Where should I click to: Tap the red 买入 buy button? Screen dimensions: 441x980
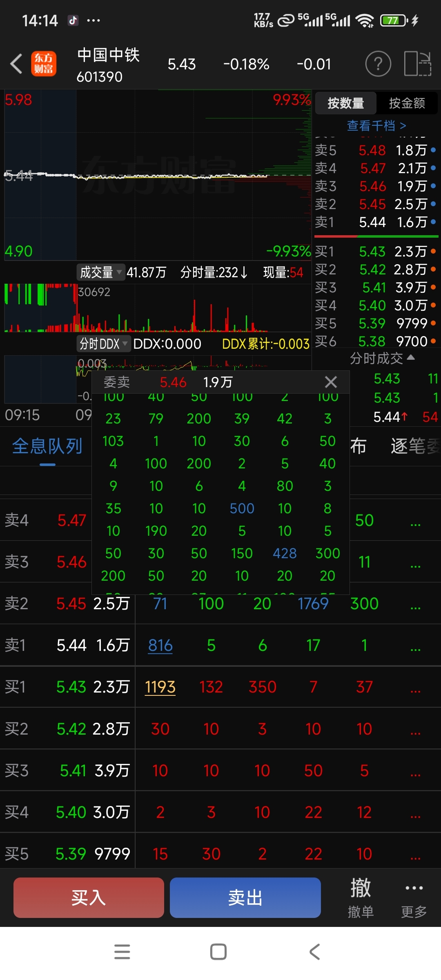coord(89,898)
